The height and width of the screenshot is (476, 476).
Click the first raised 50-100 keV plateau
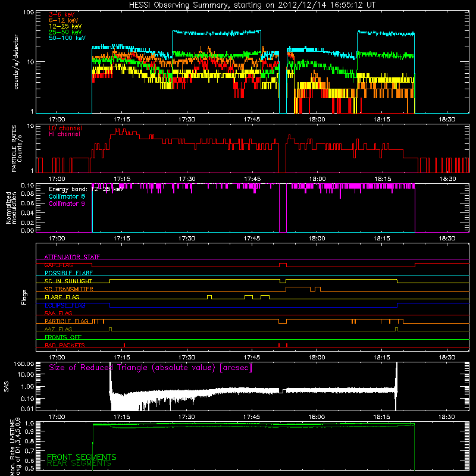tap(217, 33)
